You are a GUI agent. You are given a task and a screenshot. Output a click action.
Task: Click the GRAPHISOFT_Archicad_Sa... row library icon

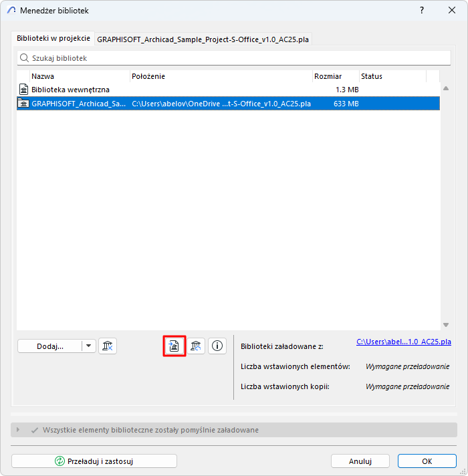23,104
